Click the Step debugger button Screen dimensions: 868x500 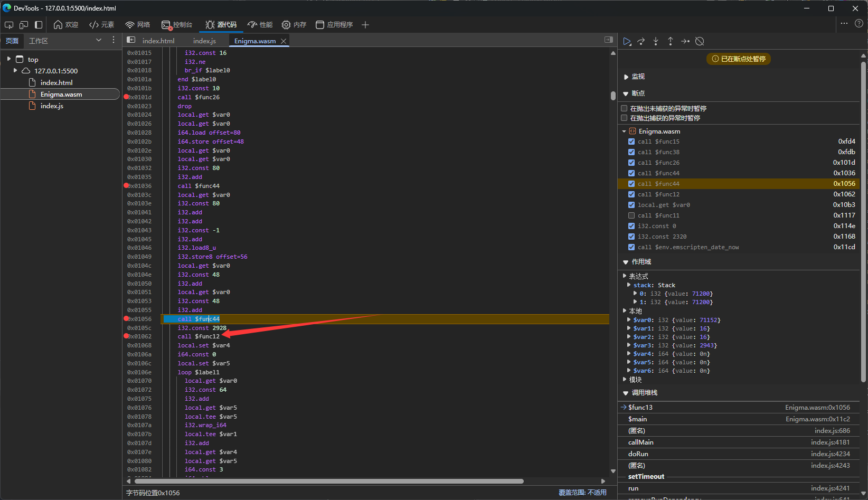tap(685, 41)
